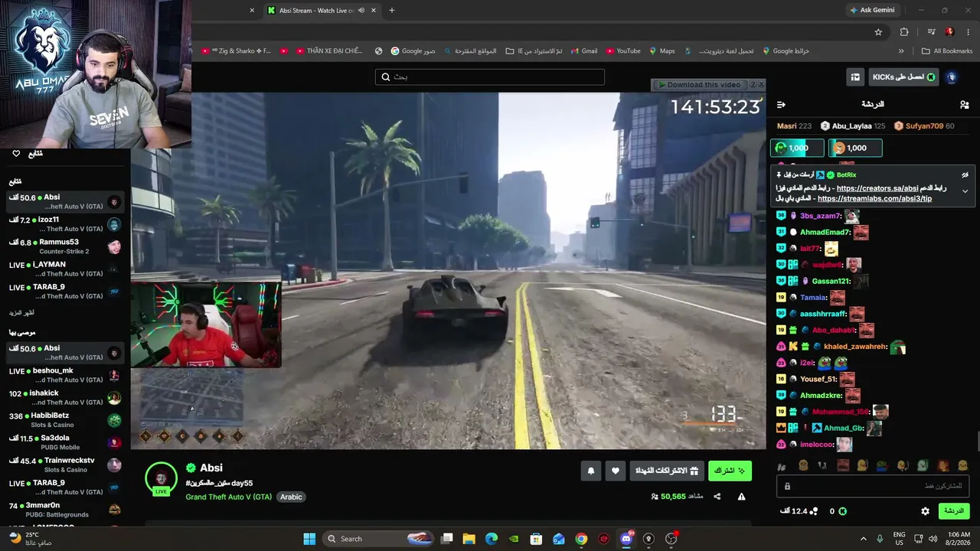Image resolution: width=980 pixels, height=551 pixels.
Task: Expand hidden bookmarks with the chevron
Action: [901, 51]
